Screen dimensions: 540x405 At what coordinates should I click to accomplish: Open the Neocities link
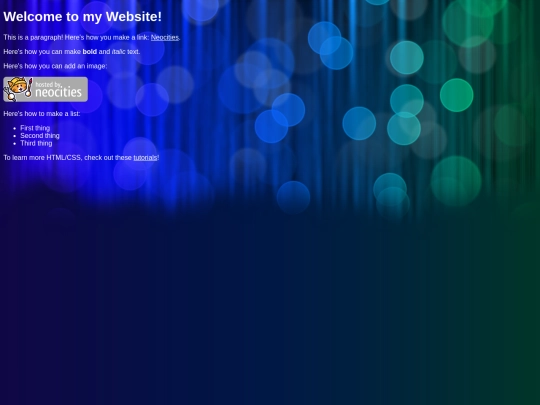coord(165,38)
